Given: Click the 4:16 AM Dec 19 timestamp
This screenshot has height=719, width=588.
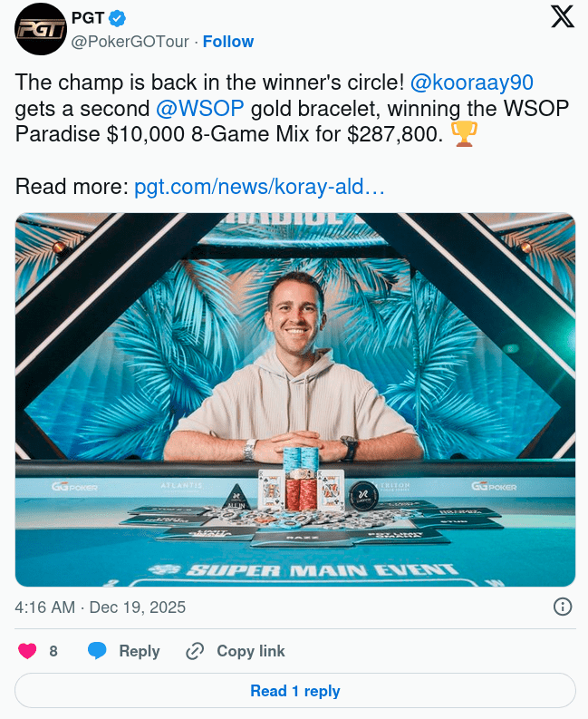Looking at the screenshot, I should pyautogui.click(x=100, y=607).
